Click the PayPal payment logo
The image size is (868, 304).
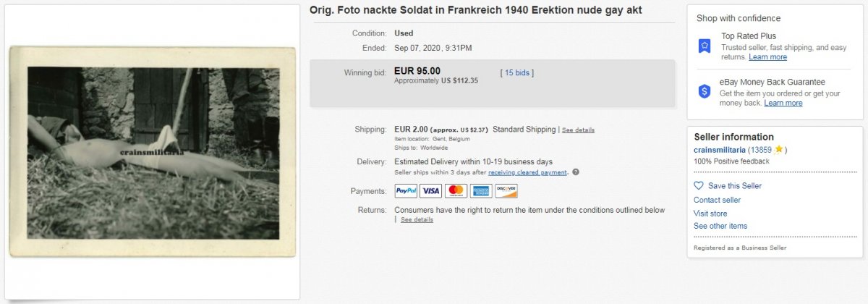[x=406, y=191]
